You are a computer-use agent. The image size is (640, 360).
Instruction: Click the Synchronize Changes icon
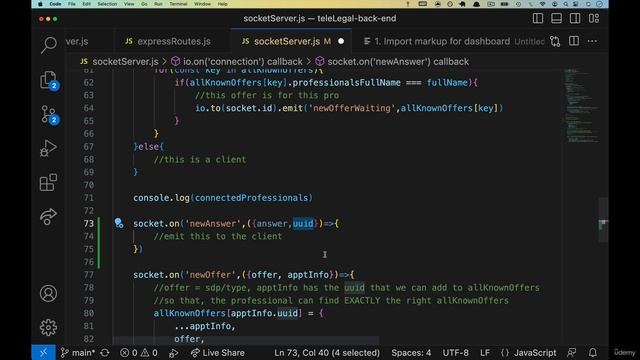click(105, 353)
